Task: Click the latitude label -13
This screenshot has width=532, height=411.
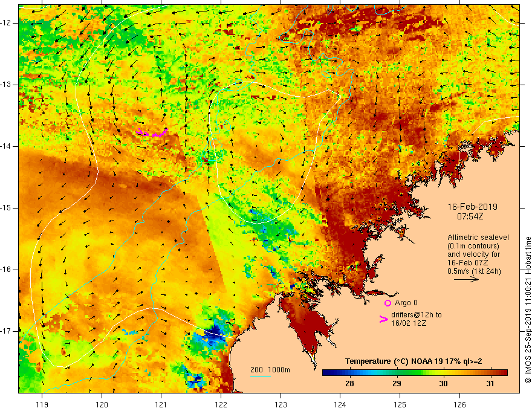Action: (6, 85)
